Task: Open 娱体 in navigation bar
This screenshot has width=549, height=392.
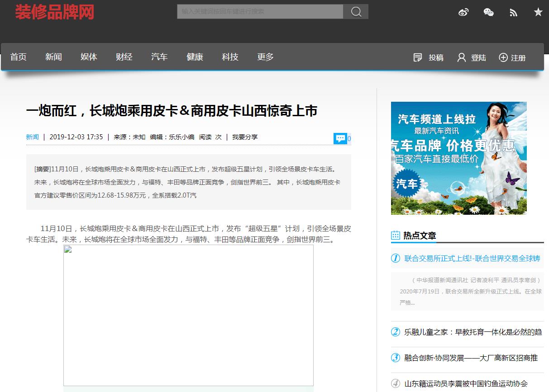Action: pos(89,57)
